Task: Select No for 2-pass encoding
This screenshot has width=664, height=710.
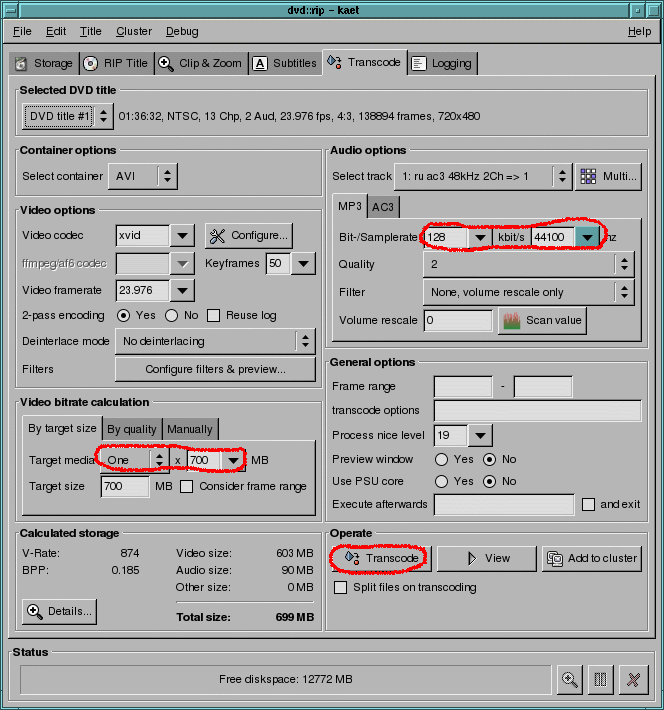Action: (x=171, y=316)
